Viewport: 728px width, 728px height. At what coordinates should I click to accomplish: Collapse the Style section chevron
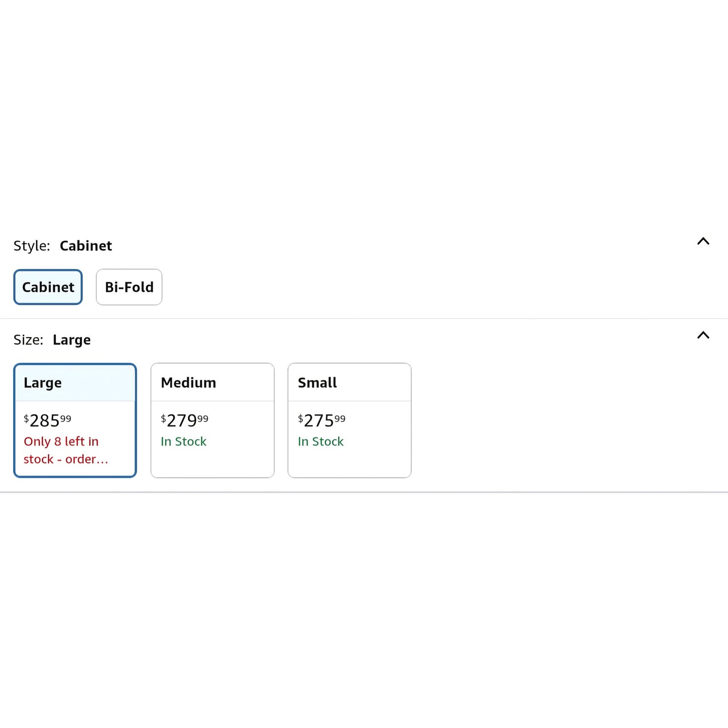point(703,241)
